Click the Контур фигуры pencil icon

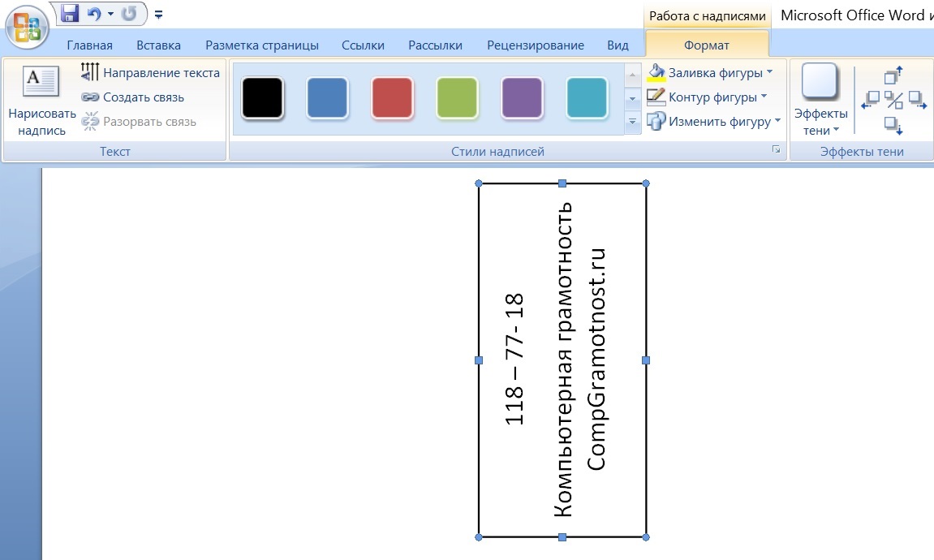click(x=656, y=97)
